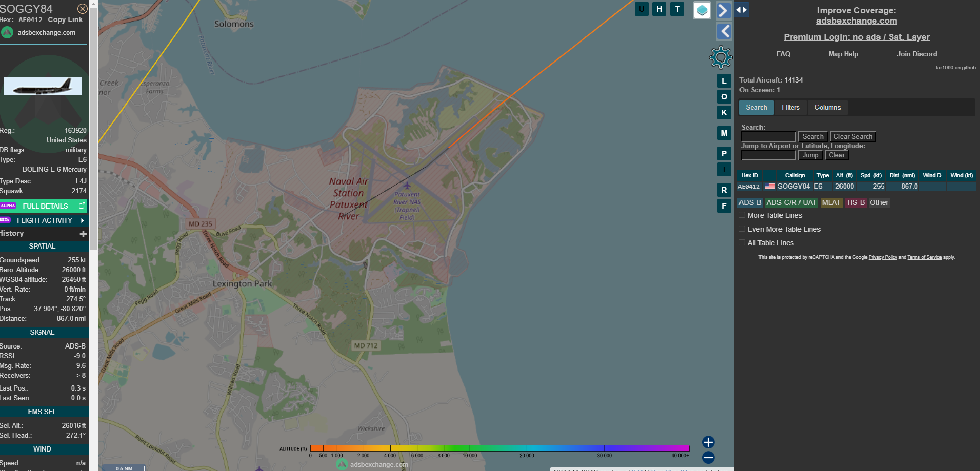980x471 pixels.
Task: Switch to the Filters tab
Action: [790, 108]
